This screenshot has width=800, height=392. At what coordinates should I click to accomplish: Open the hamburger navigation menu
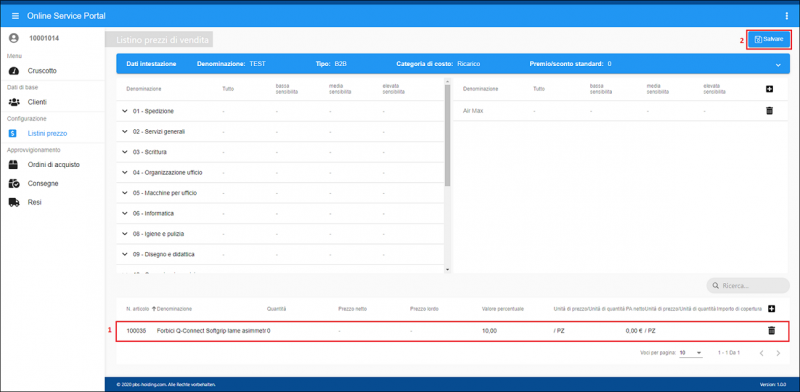(15, 16)
